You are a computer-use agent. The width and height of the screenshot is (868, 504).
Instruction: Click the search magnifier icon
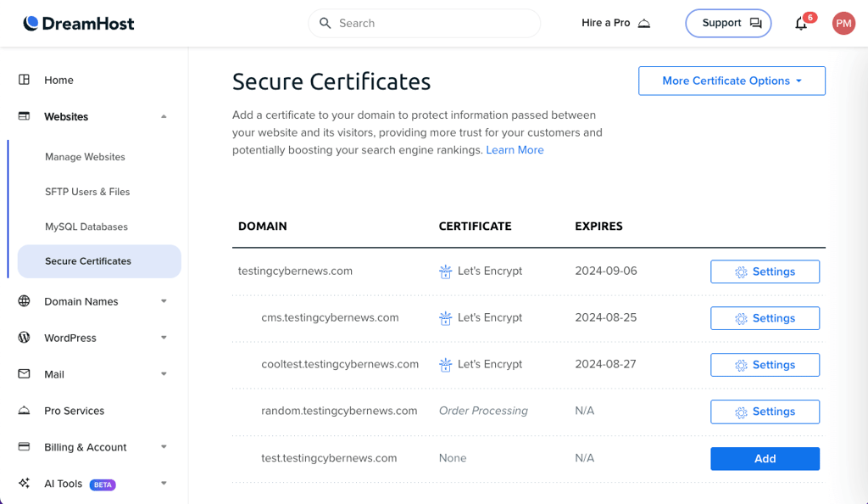pyautogui.click(x=325, y=23)
